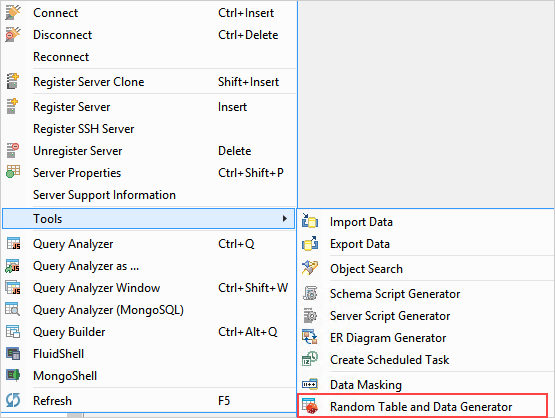Click the Random Table and Data Generator dice icon

pyautogui.click(x=309, y=406)
